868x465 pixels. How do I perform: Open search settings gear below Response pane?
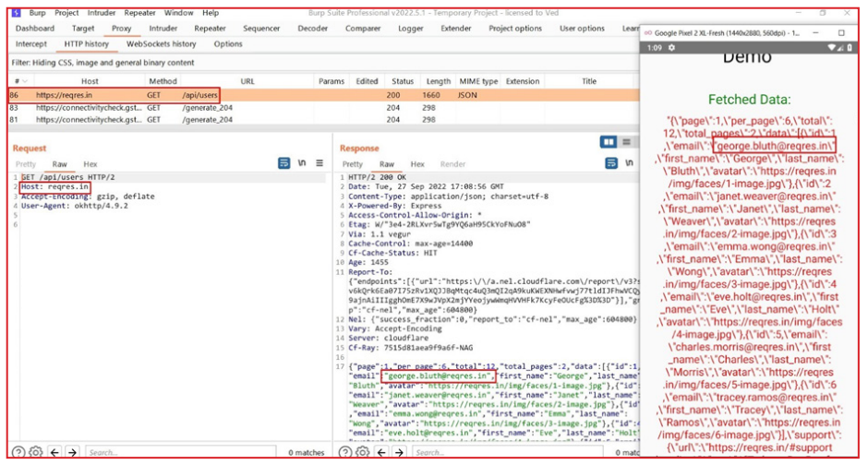[x=363, y=452]
